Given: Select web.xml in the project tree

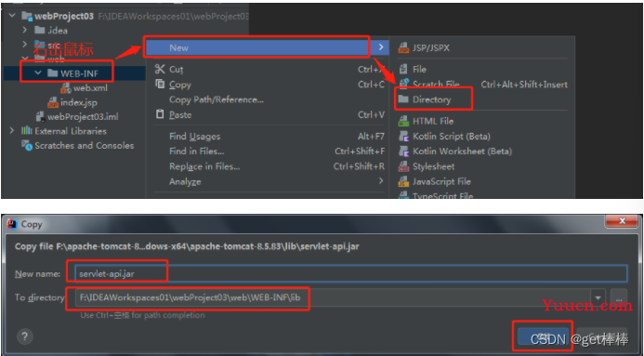Looking at the screenshot, I should tap(90, 88).
